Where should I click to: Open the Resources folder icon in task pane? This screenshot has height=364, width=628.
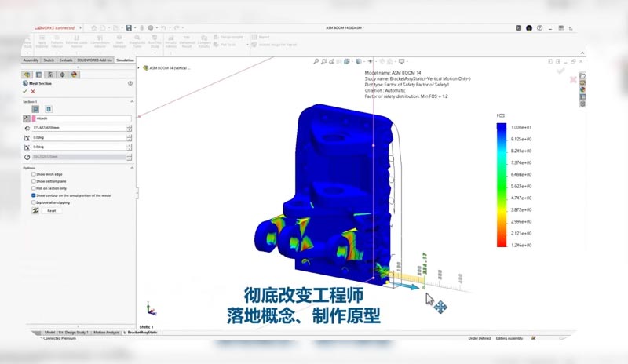click(582, 75)
